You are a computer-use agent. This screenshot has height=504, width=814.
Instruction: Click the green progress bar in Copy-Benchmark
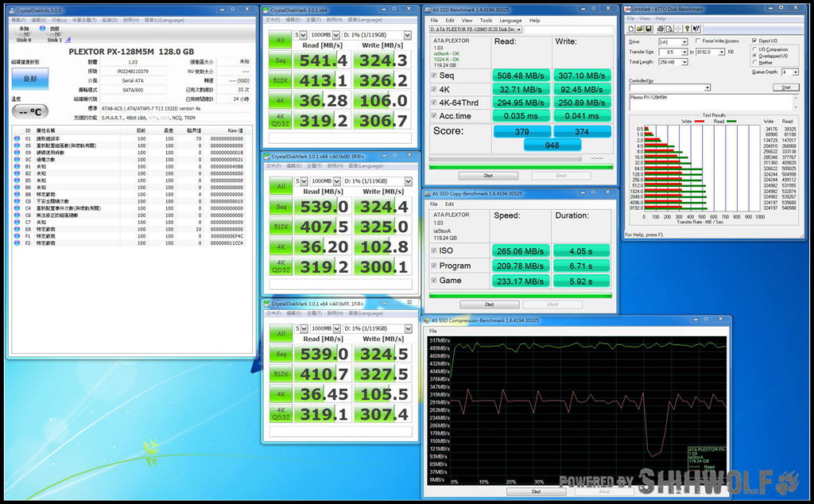click(x=521, y=296)
